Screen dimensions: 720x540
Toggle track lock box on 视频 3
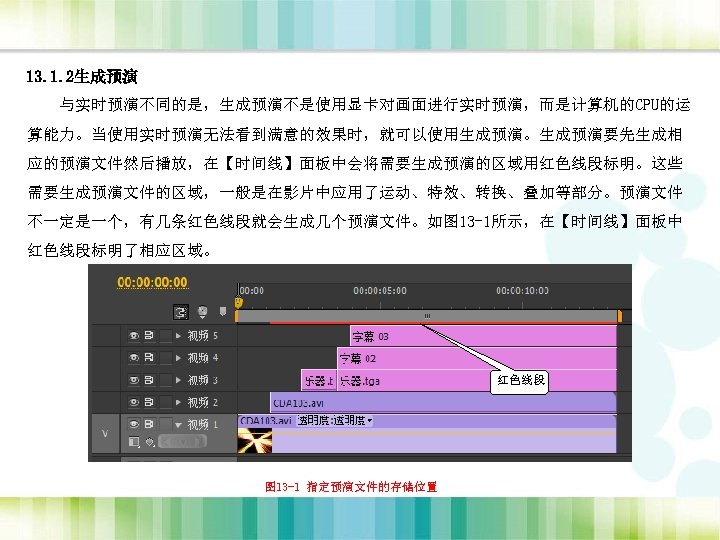pos(165,380)
